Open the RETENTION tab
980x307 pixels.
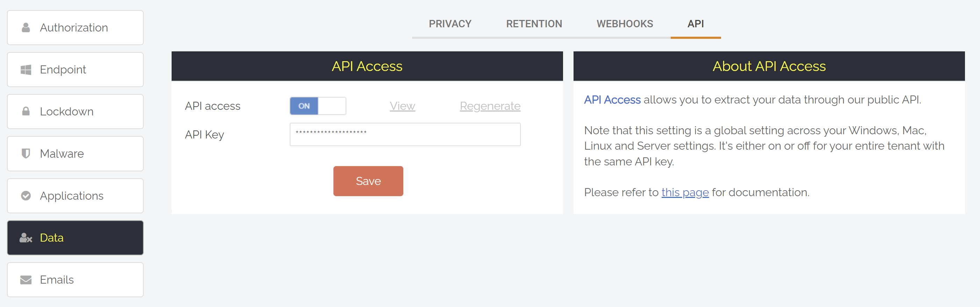coord(534,23)
